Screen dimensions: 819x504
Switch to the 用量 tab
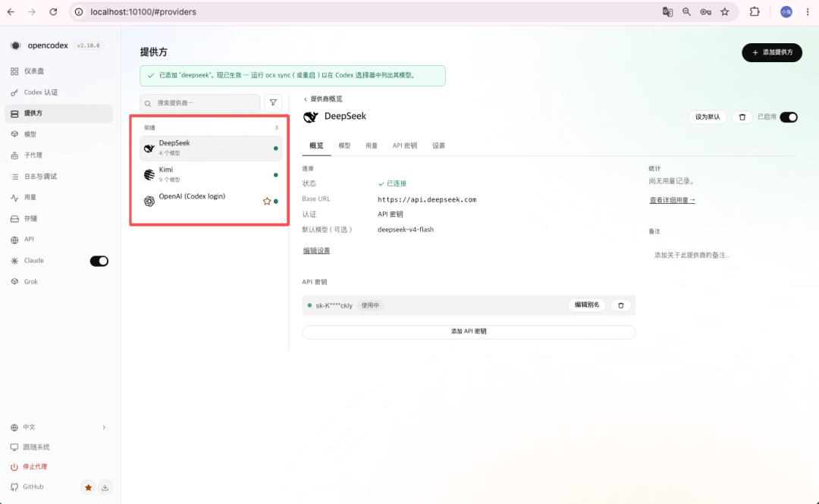point(372,146)
